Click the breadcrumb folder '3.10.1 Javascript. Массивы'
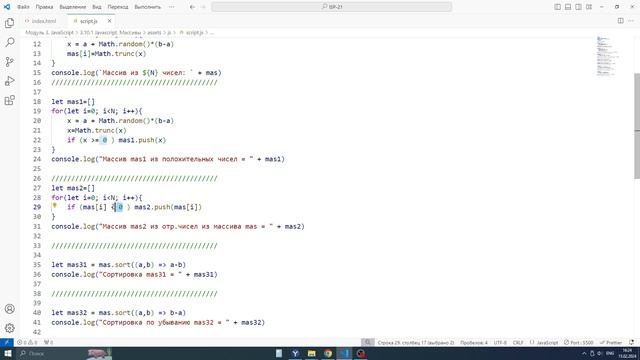640x360 pixels. pos(110,32)
